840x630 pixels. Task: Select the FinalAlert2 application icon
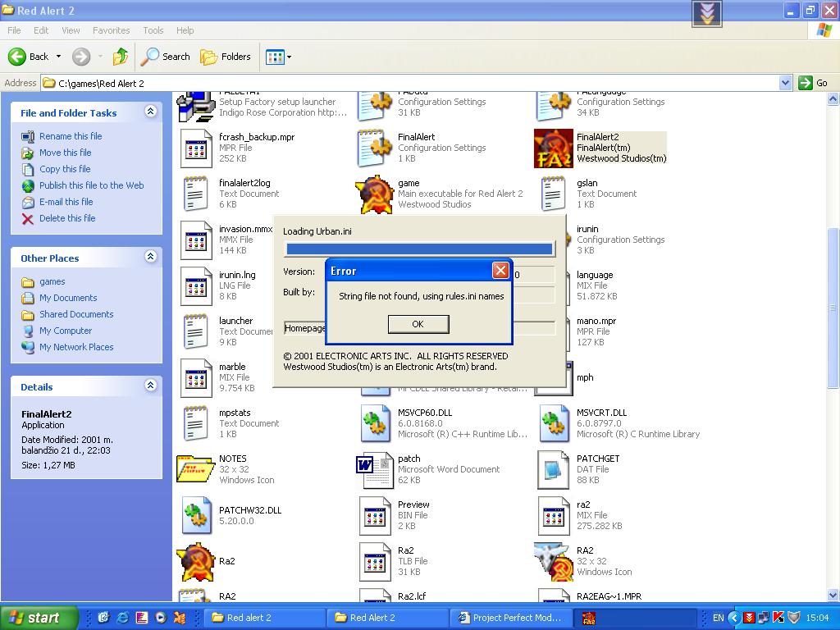pos(554,148)
